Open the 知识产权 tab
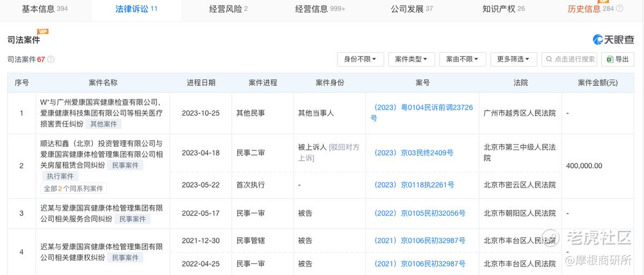The image size is (644, 275). [503, 9]
